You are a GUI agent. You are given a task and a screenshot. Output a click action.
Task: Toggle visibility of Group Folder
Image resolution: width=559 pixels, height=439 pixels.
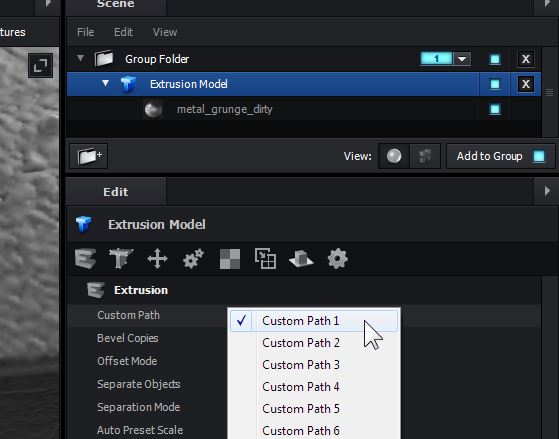point(495,59)
